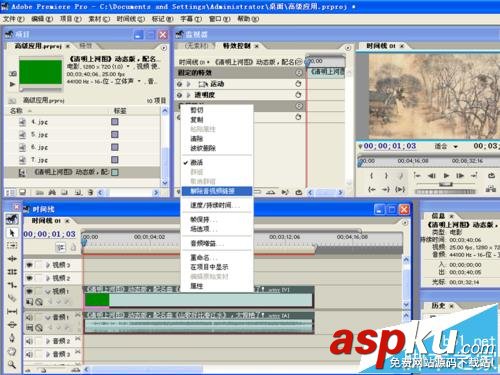Viewport: 500px width, 375px height.
Task: Mute speaker for Audio 3 track
Action: point(29,354)
